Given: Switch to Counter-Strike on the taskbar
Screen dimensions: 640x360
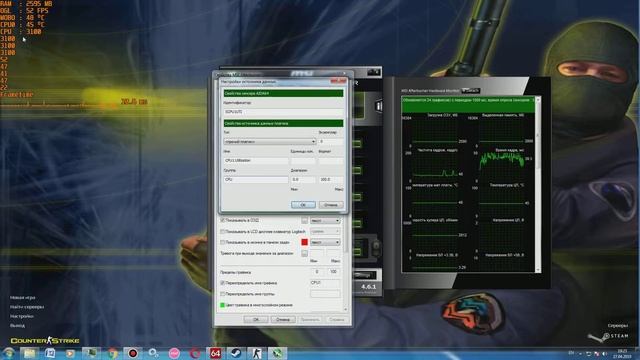Looking at the screenshot, I should tap(257, 353).
